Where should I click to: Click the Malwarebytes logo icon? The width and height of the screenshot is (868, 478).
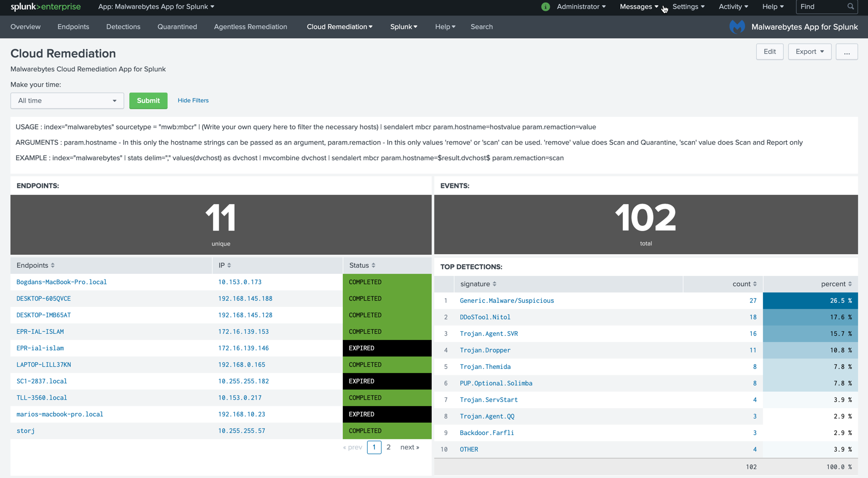(737, 27)
